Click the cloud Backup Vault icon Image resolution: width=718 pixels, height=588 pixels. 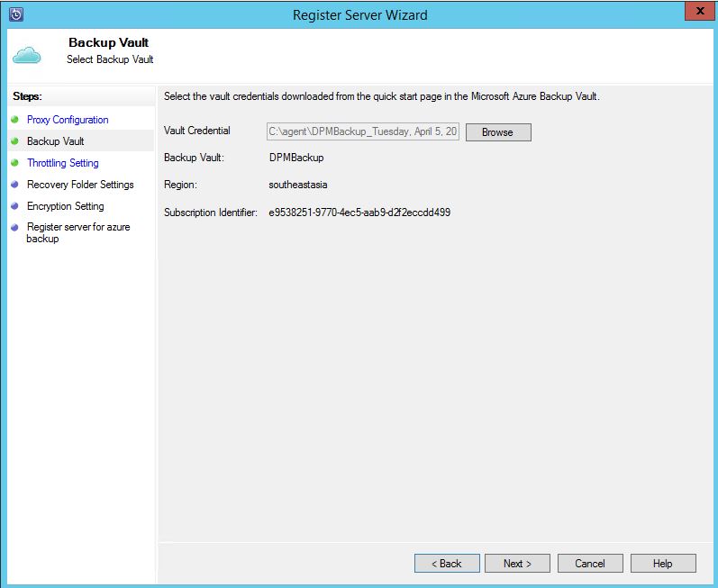(26, 55)
